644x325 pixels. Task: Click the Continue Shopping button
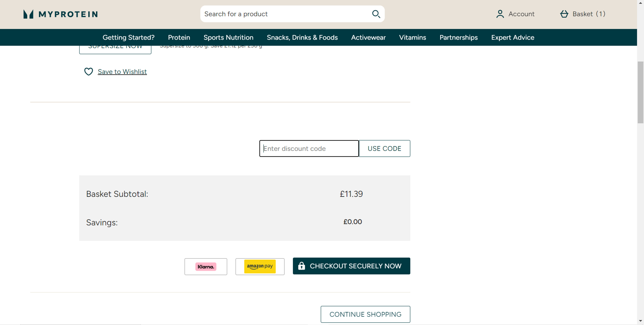click(x=365, y=314)
